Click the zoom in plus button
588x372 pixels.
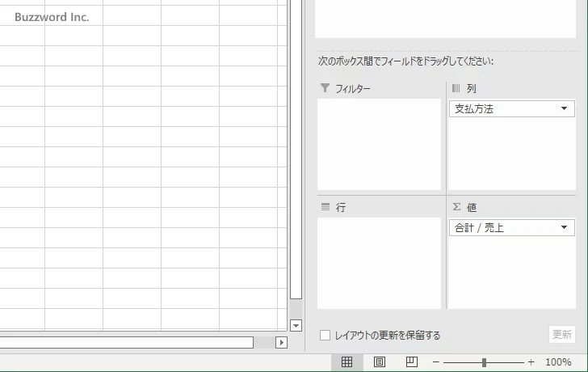pos(531,362)
